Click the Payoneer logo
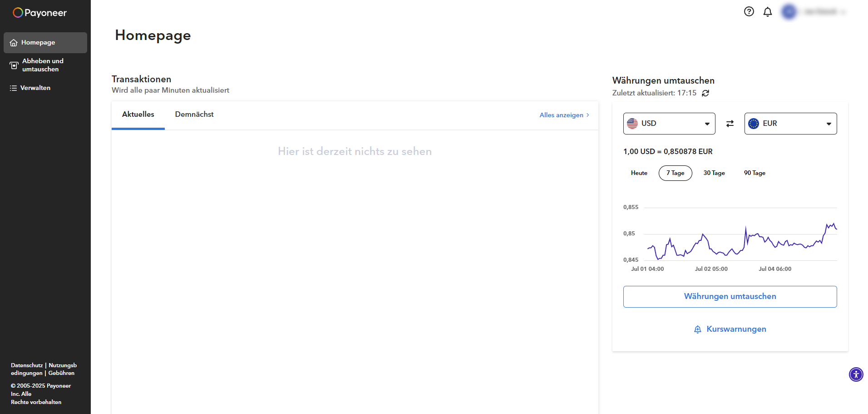Screen dimensions: 868x414 39,13
